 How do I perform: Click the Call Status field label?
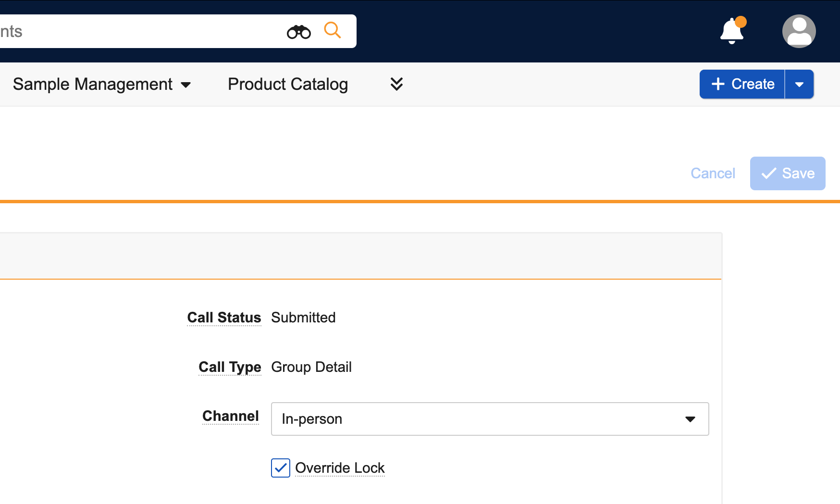[x=224, y=318]
